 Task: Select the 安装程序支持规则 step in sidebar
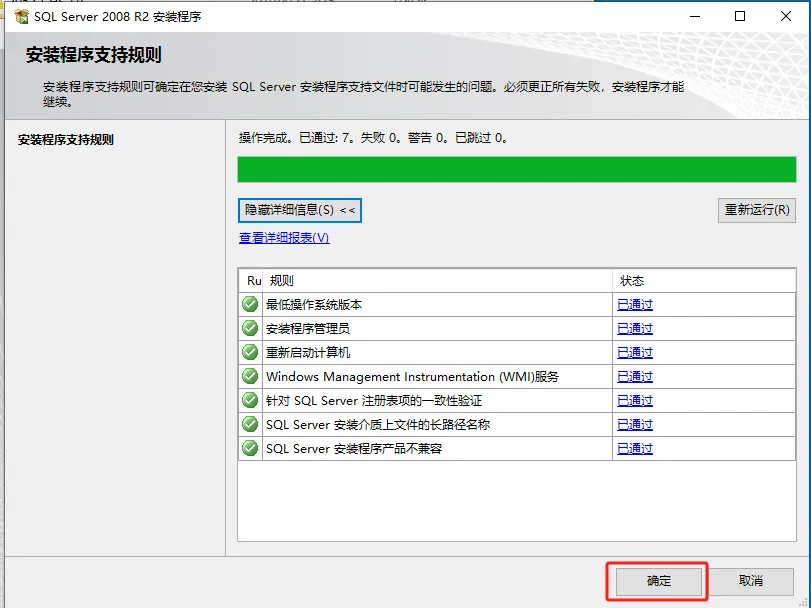[66, 140]
